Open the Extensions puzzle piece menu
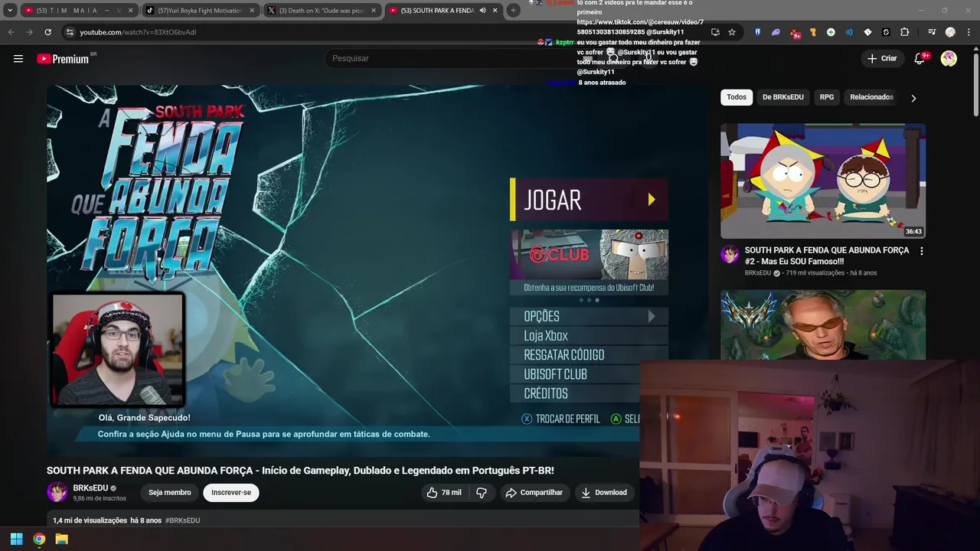The height and width of the screenshot is (551, 980). point(904,32)
